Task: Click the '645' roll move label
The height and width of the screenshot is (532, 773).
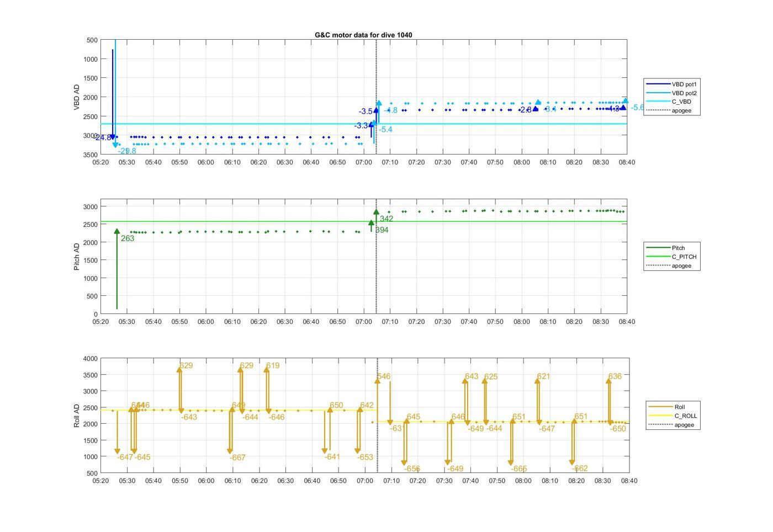Action: pyautogui.click(x=414, y=417)
